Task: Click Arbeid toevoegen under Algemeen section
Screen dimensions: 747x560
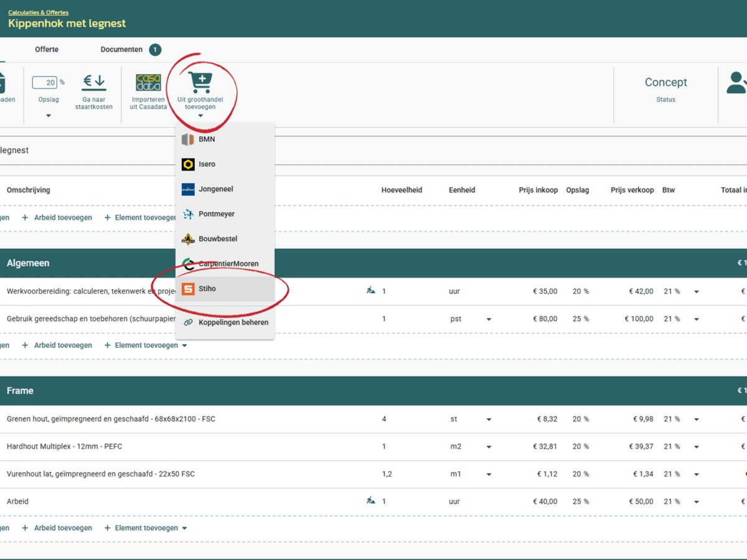Action: pyautogui.click(x=63, y=345)
